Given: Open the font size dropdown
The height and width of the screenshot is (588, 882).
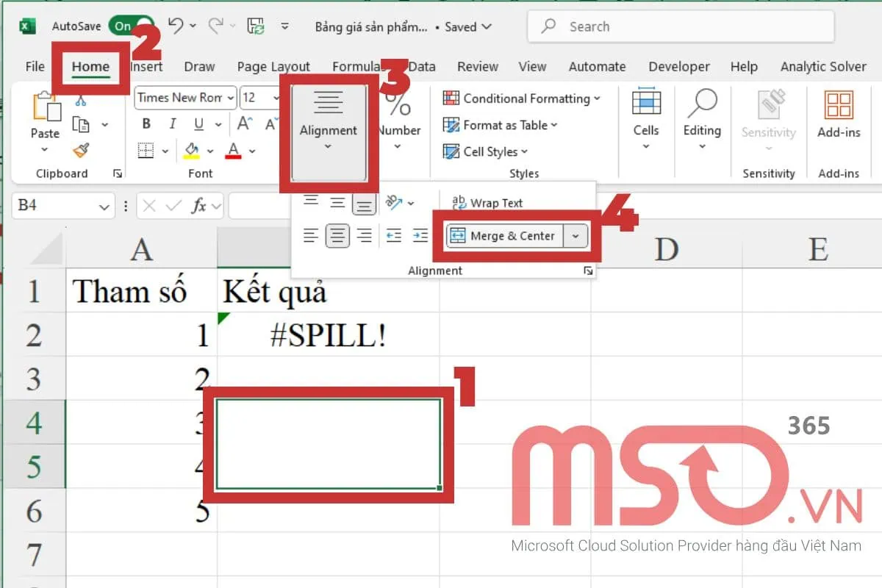Looking at the screenshot, I should pos(276,98).
